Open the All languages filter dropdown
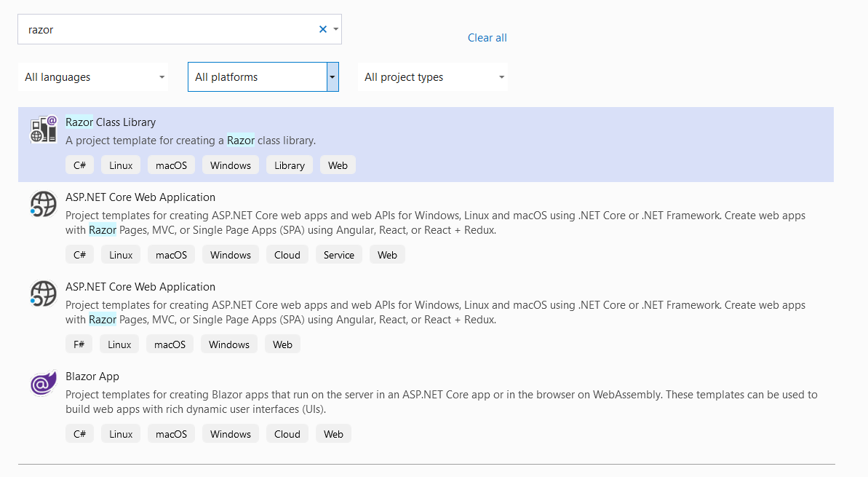Viewport: 868px width, 477px height. point(94,77)
